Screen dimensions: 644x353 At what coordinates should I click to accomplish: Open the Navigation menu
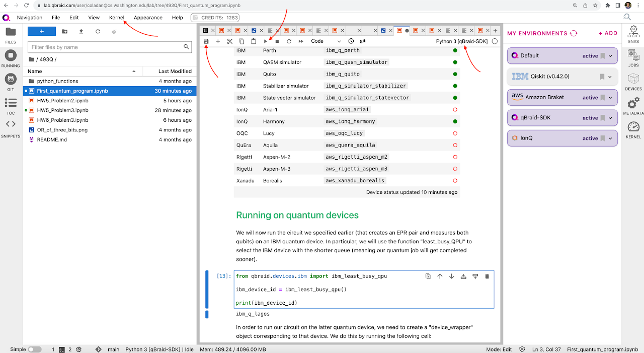pos(30,18)
